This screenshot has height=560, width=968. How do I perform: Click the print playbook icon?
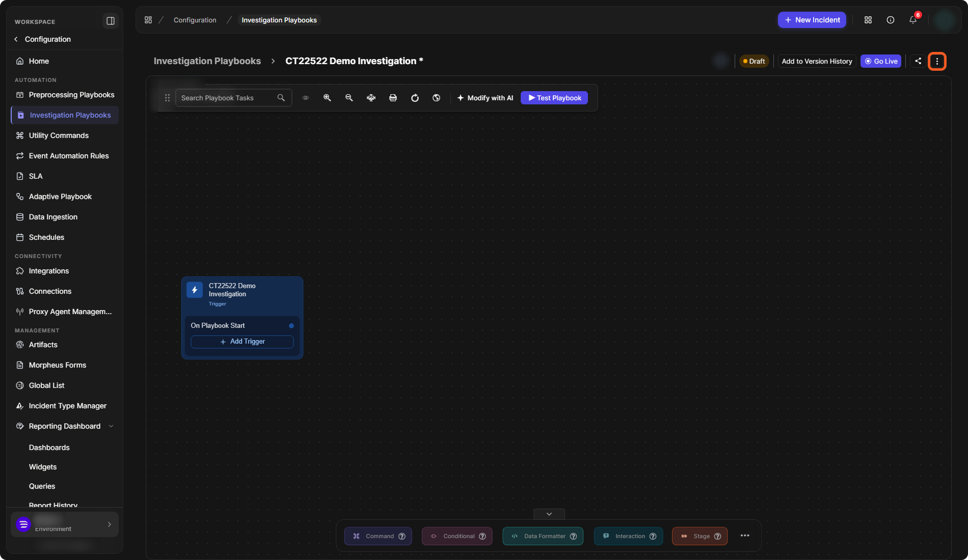coord(393,98)
